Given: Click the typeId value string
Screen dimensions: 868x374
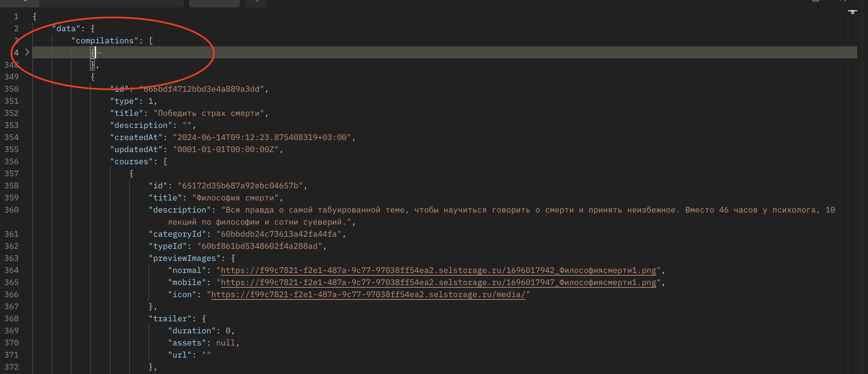Looking at the screenshot, I should click(x=259, y=246).
